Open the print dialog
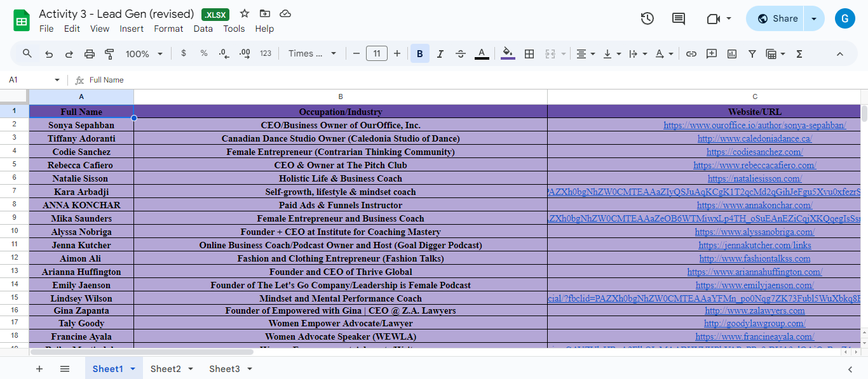The height and width of the screenshot is (379, 868). [x=88, y=53]
